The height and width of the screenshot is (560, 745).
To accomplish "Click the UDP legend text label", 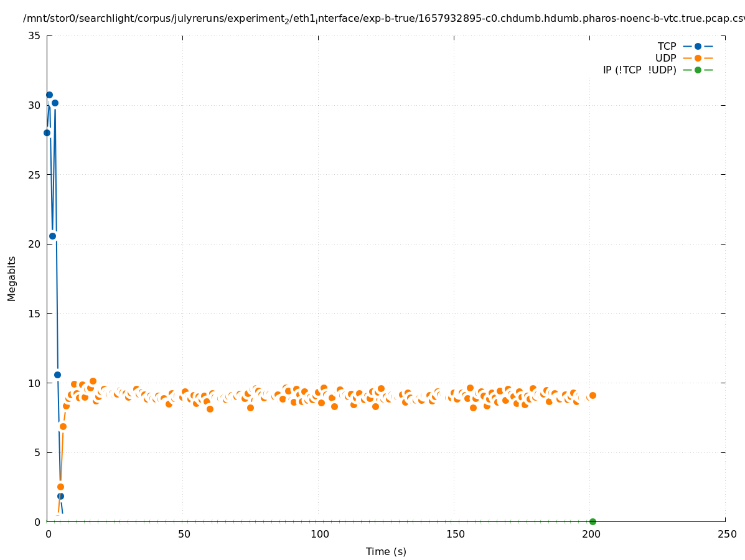I will point(665,58).
